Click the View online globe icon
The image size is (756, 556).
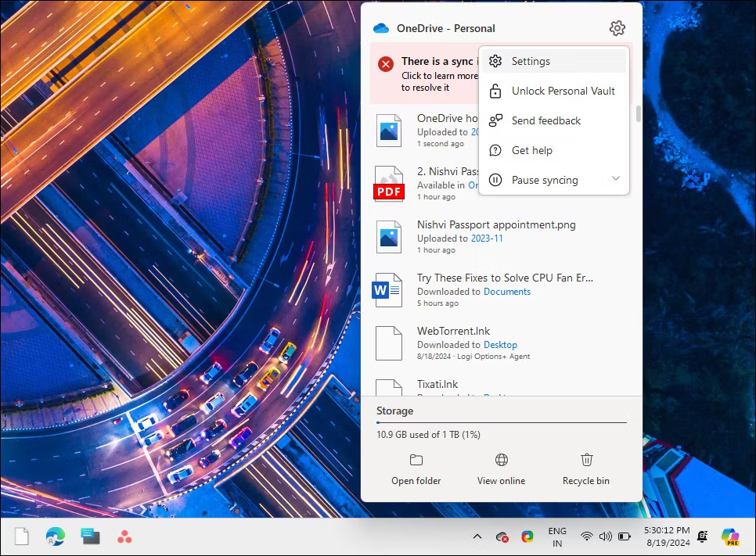(501, 461)
